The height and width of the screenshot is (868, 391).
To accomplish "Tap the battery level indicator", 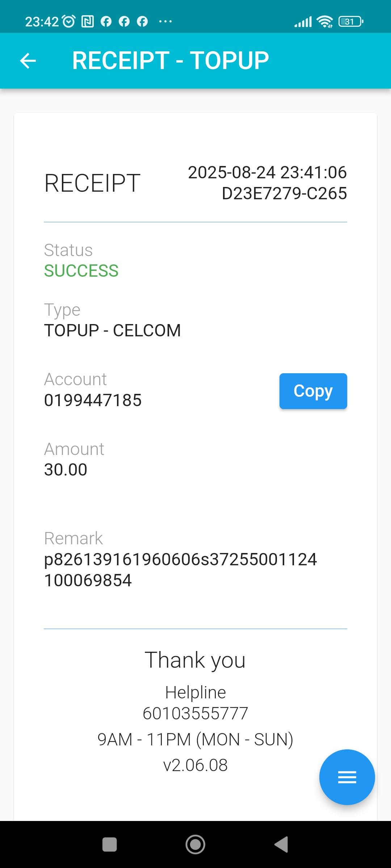I will tap(350, 22).
